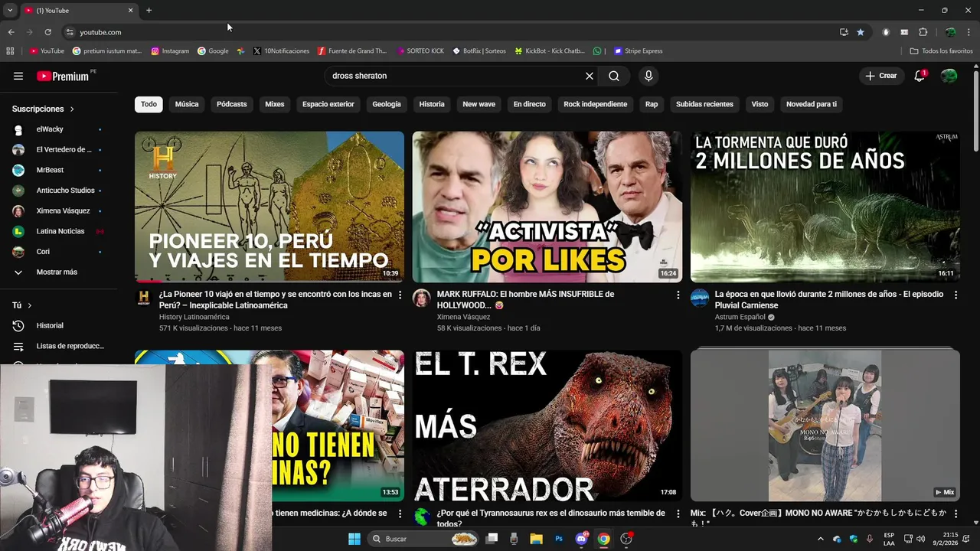The height and width of the screenshot is (551, 980).
Task: Play the Activista por likes thumbnail
Action: [547, 207]
